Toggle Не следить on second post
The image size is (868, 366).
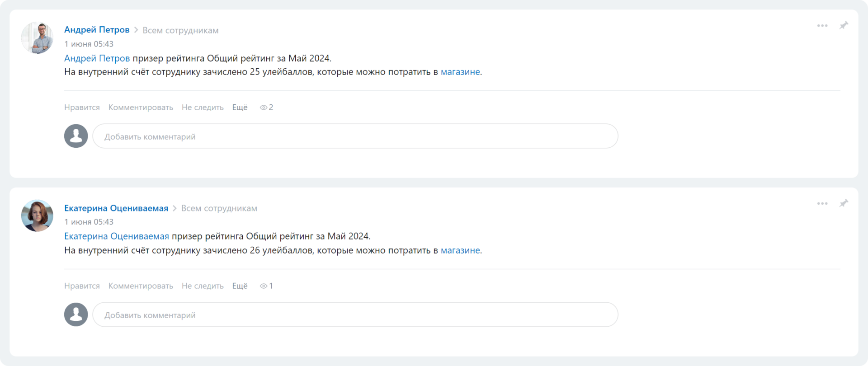[203, 286]
